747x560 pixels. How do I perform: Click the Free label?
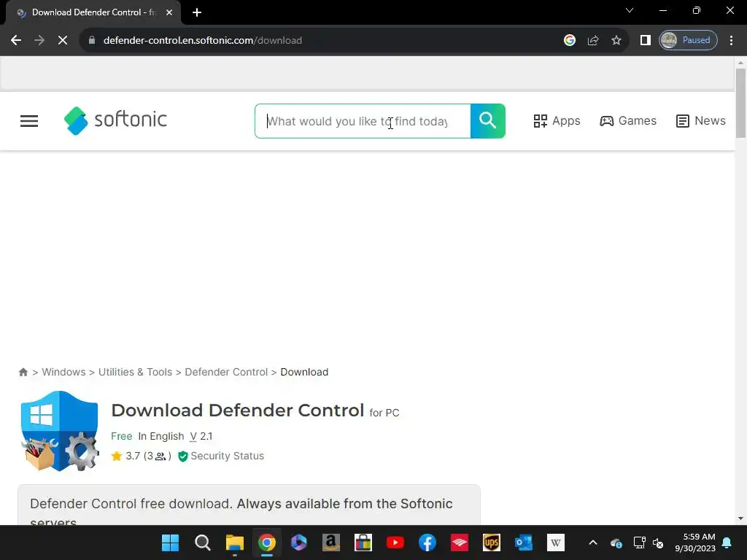click(122, 436)
